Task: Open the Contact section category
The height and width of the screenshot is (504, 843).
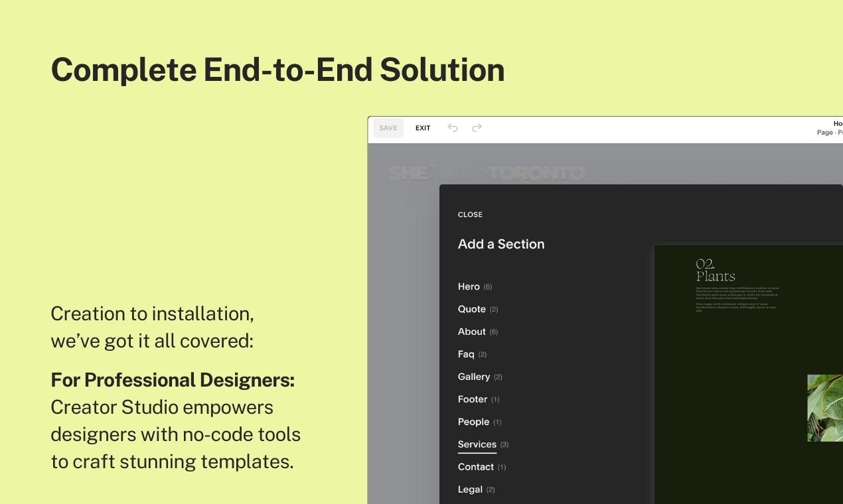Action: pyautogui.click(x=482, y=467)
